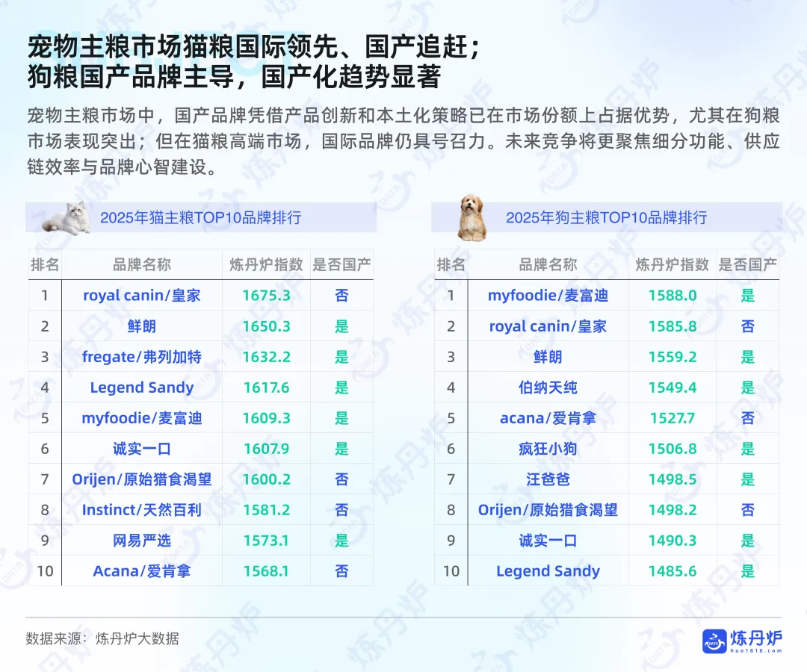This screenshot has width=807, height=672.
Task: Click the index value 1490.3
Action: (x=672, y=541)
